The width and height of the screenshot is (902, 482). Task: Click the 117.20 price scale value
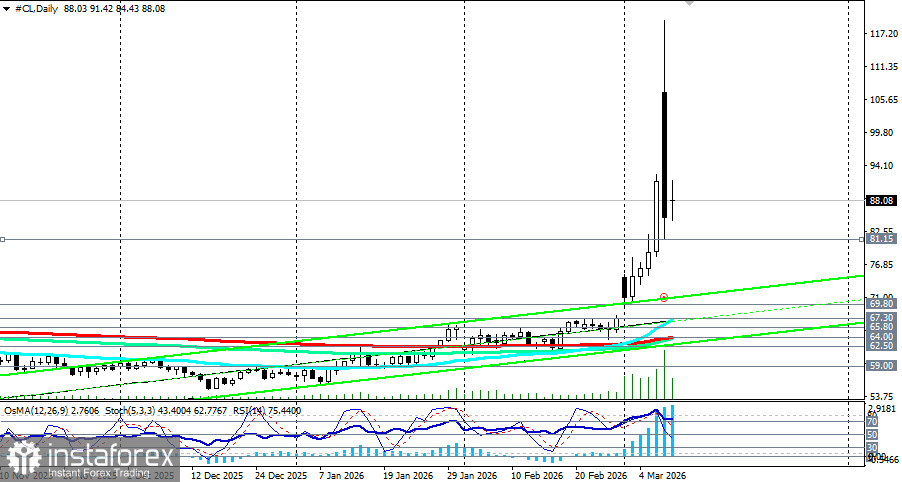(884, 34)
